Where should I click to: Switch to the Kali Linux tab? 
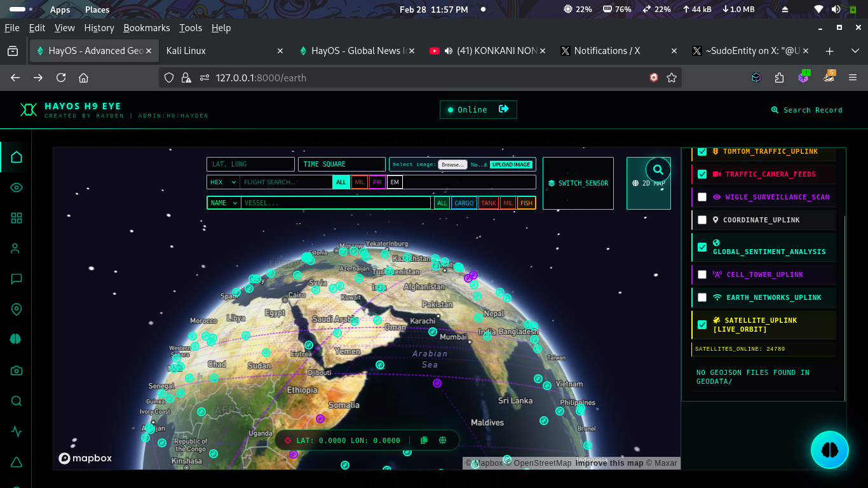pyautogui.click(x=224, y=51)
